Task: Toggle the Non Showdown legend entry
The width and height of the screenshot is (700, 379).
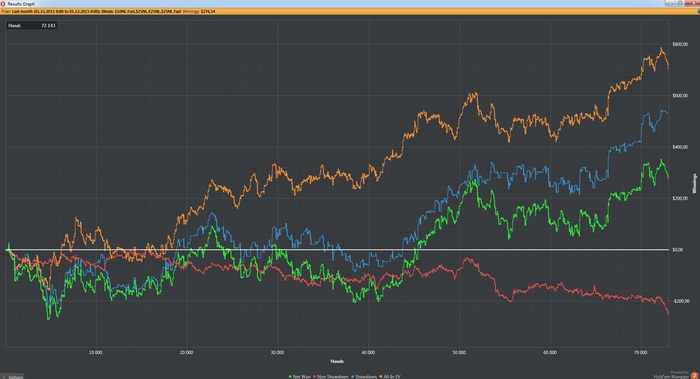Action: [x=330, y=377]
